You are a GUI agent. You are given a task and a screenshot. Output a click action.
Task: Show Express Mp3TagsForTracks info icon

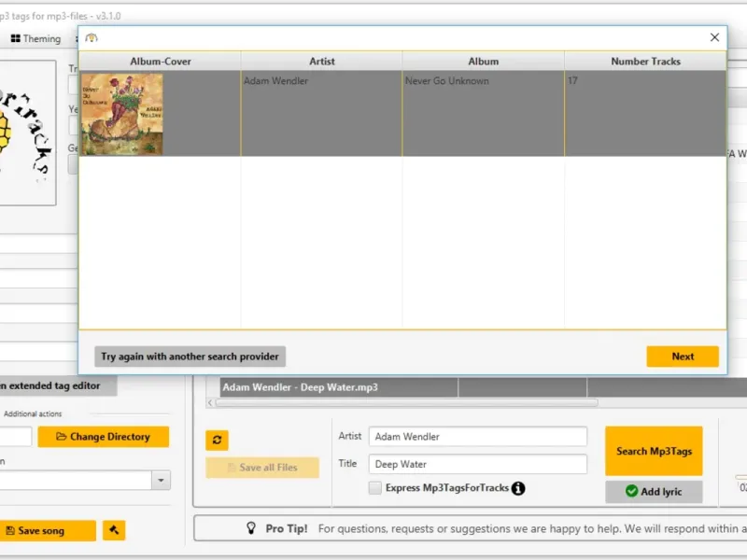click(518, 488)
